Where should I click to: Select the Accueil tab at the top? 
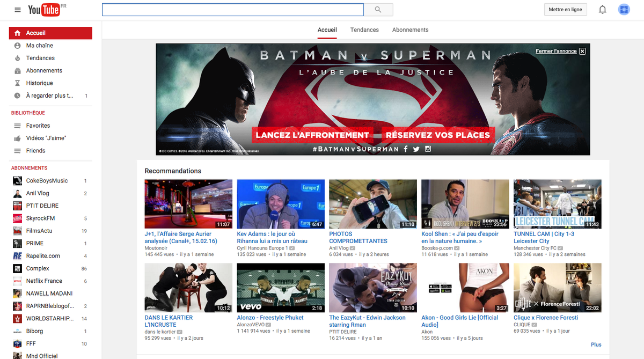[x=327, y=30]
